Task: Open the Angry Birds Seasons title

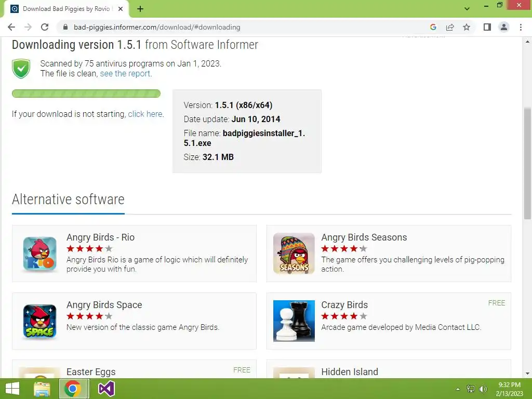Action: pyautogui.click(x=364, y=237)
